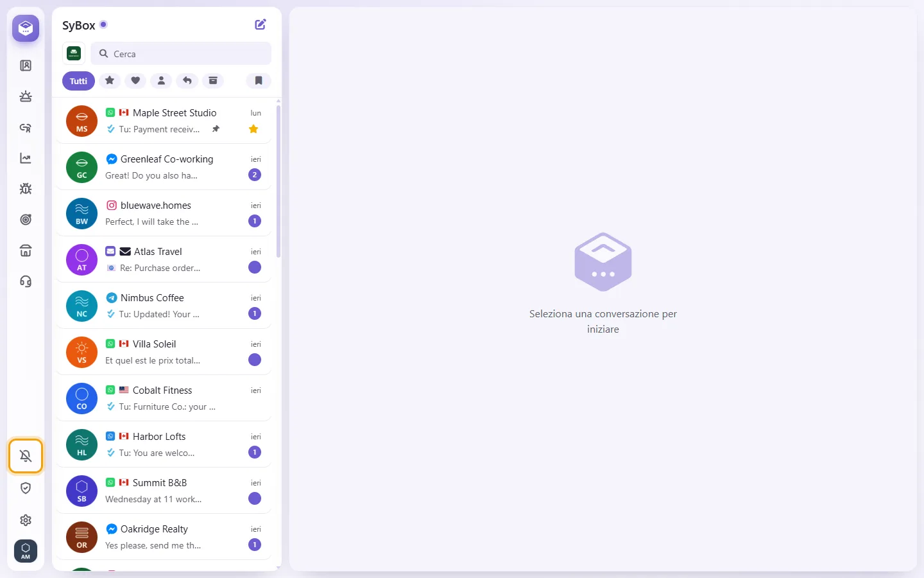924x578 pixels.
Task: Open the AM profile avatar
Action: click(26, 551)
